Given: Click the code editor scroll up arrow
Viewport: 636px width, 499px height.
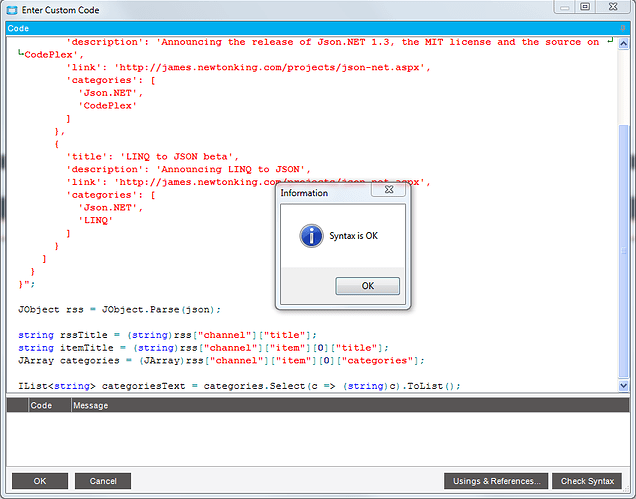Looking at the screenshot, I should point(623,43).
